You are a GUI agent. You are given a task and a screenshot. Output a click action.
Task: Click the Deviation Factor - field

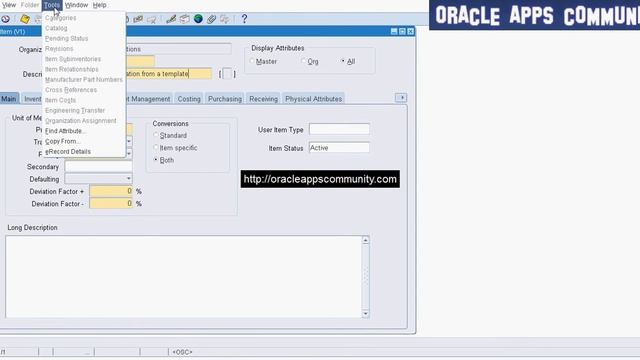(111, 203)
